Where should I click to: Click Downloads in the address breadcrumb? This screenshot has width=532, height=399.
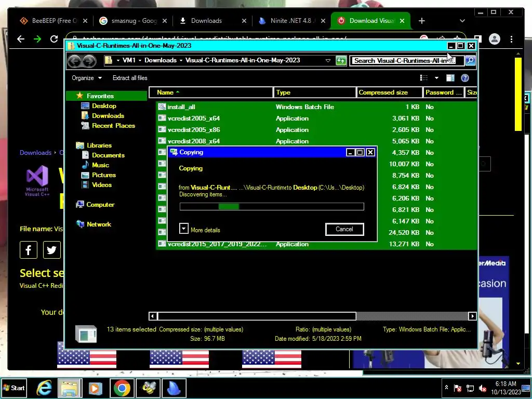(161, 60)
